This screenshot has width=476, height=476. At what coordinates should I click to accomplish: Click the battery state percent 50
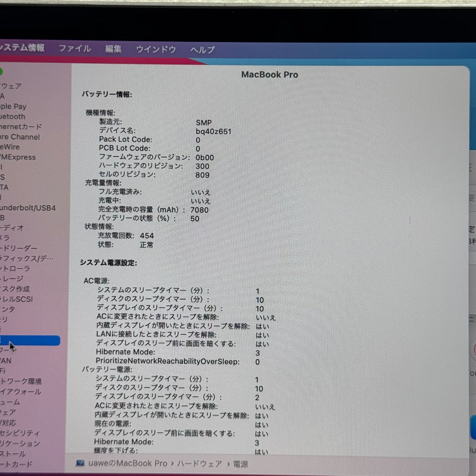195,219
